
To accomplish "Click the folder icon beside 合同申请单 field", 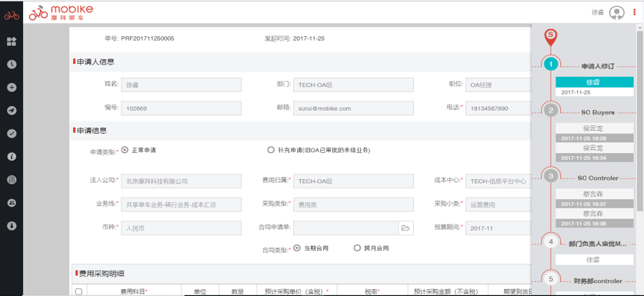I will (x=405, y=228).
